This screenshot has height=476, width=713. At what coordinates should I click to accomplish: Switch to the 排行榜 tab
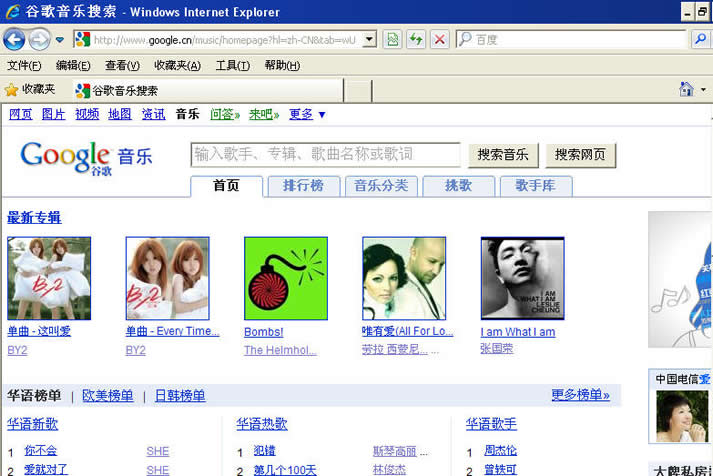click(304, 186)
